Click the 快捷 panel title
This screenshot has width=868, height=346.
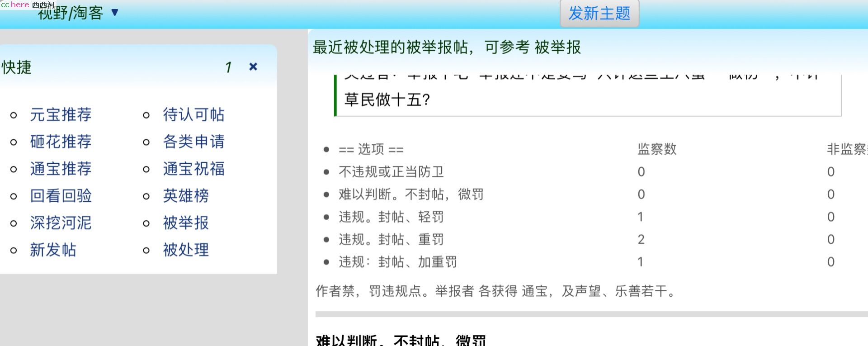[16, 67]
